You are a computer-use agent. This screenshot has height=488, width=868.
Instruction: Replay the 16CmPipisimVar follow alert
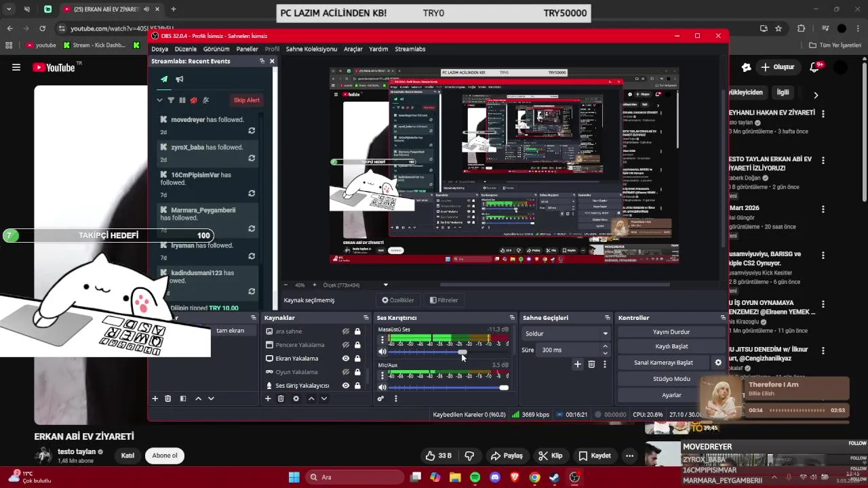(x=252, y=193)
